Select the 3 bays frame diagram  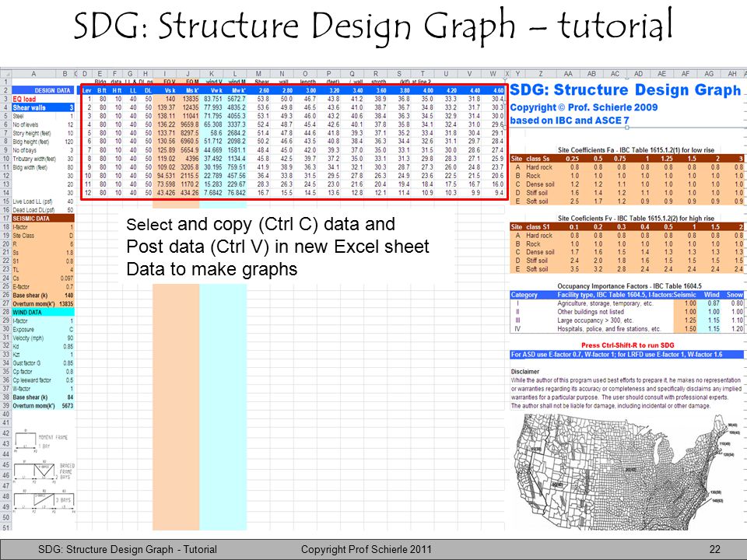coord(44,500)
